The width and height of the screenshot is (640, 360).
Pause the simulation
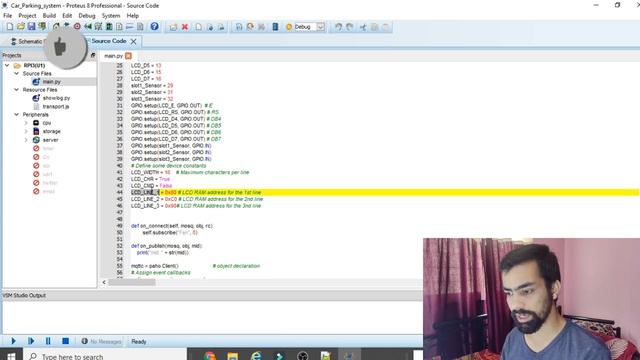point(48,341)
